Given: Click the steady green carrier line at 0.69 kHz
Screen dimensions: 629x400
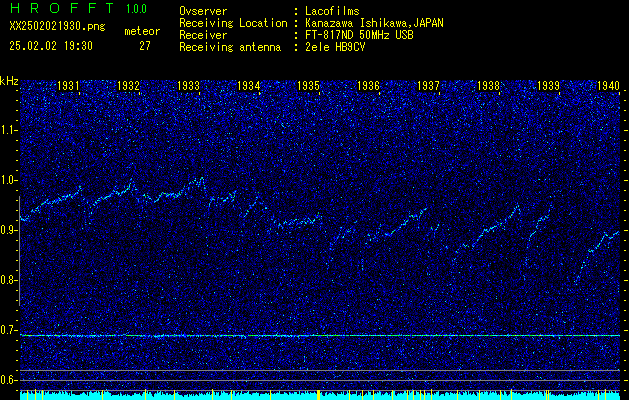Looking at the screenshot, I should pyautogui.click(x=320, y=335).
